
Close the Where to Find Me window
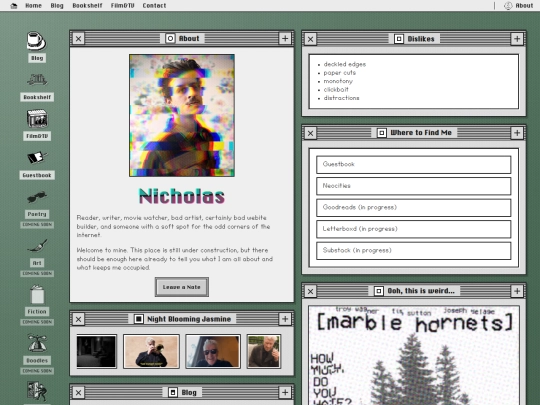click(310, 133)
